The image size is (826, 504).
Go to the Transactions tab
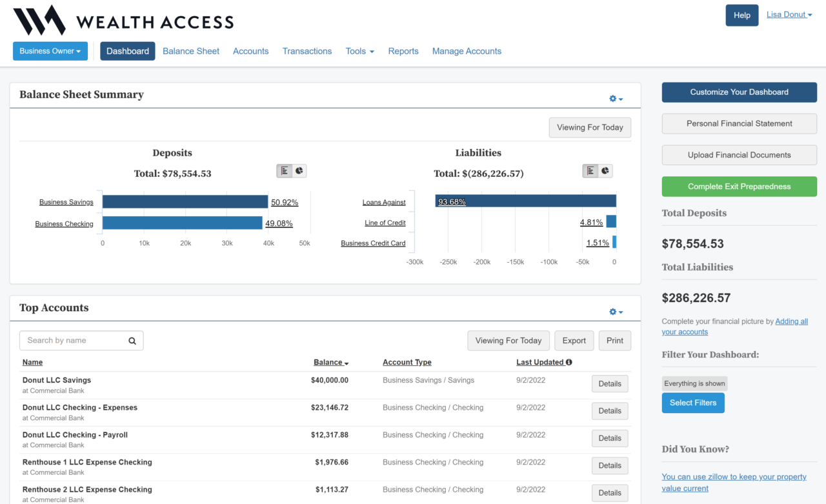(307, 51)
